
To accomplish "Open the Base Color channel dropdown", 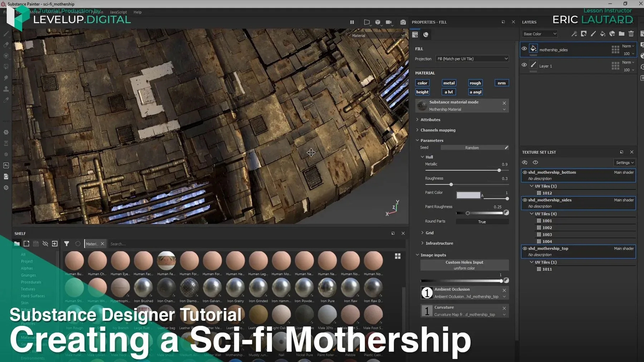I will point(540,34).
